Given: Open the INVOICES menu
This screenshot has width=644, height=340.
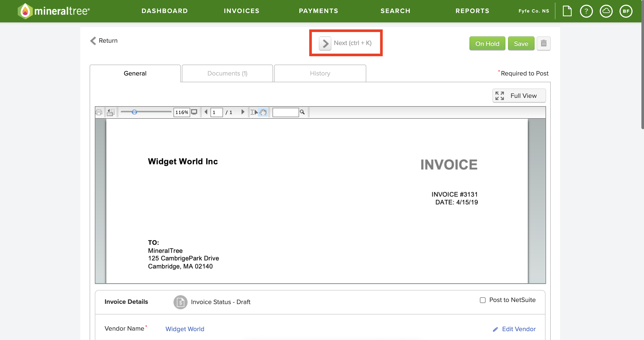Looking at the screenshot, I should click(242, 11).
